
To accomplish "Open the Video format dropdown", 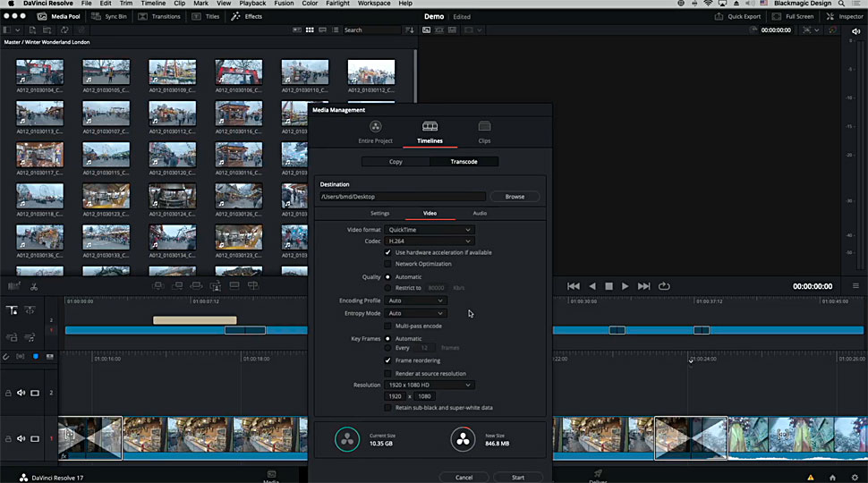I will point(429,230).
